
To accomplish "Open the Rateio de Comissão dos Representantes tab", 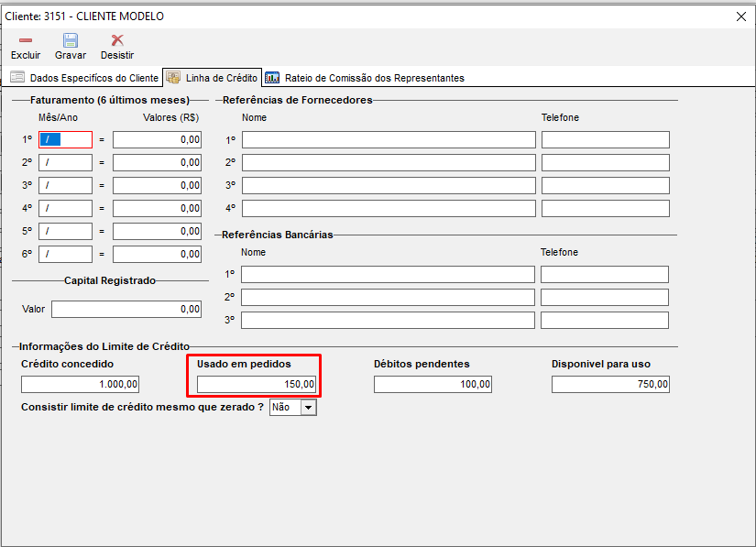I will coord(374,78).
